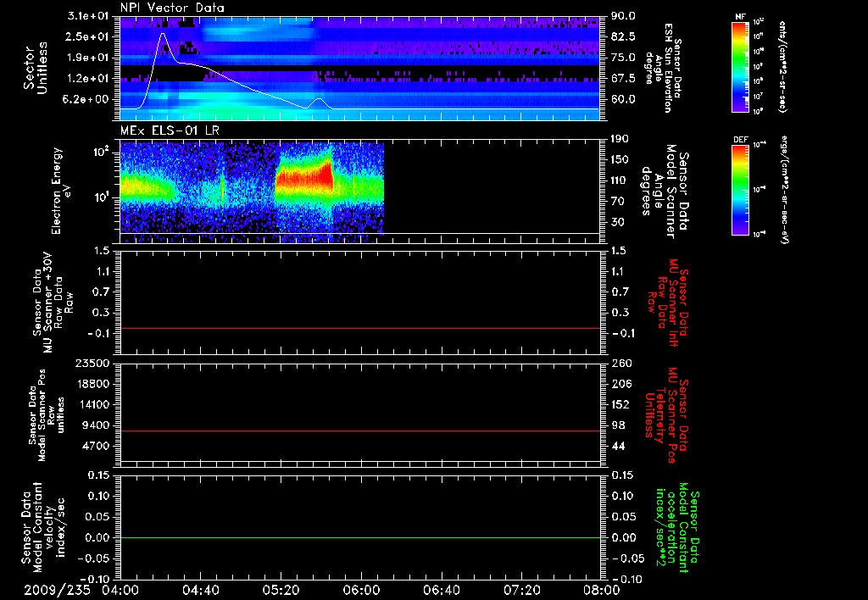The height and width of the screenshot is (600, 868).
Task: Click the 04:40 time tick label
Action: 200,590
